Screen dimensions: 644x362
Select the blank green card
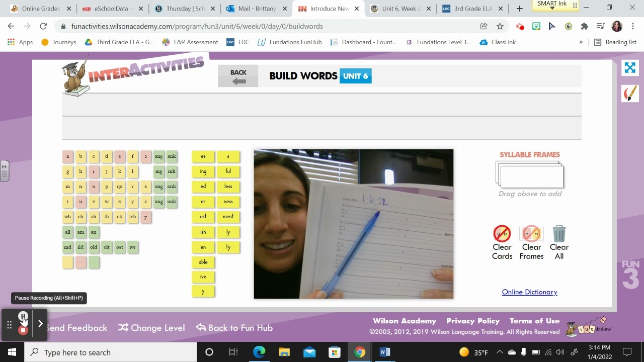[x=94, y=262]
